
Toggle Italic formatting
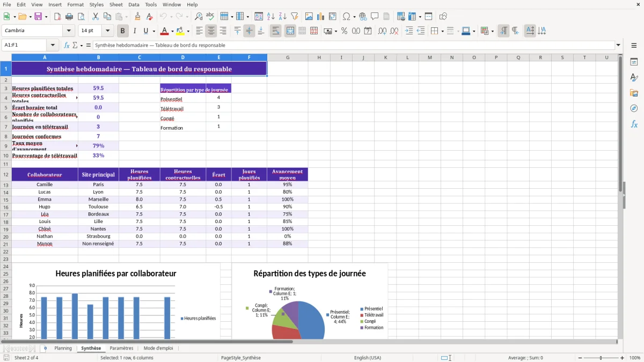pyautogui.click(x=135, y=31)
